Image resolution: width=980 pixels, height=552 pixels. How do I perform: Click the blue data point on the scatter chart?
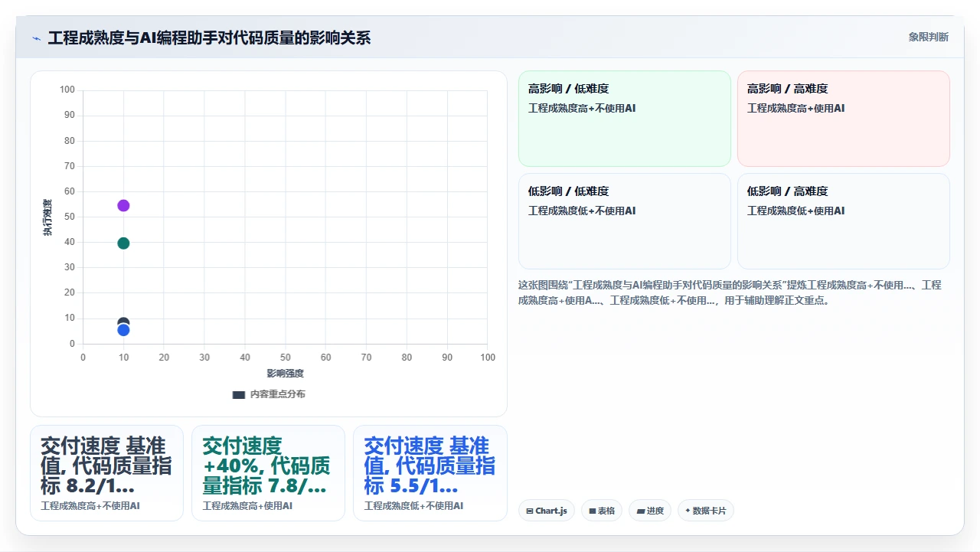point(123,330)
